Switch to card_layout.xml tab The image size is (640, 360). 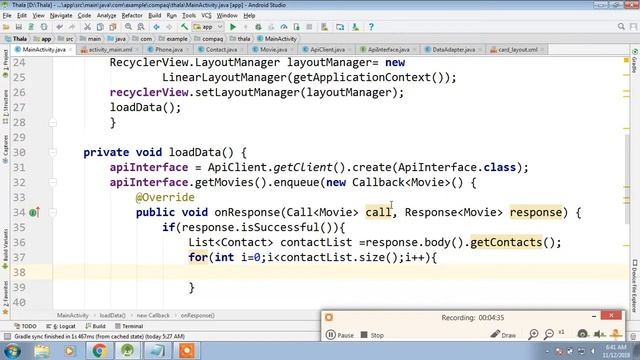click(517, 50)
